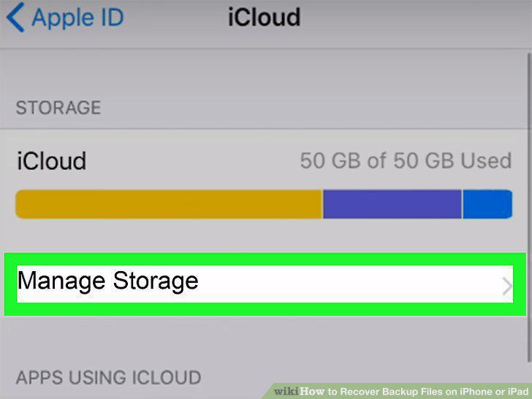The width and height of the screenshot is (532, 399).
Task: Tap the blue back chevron arrow
Action: point(15,18)
